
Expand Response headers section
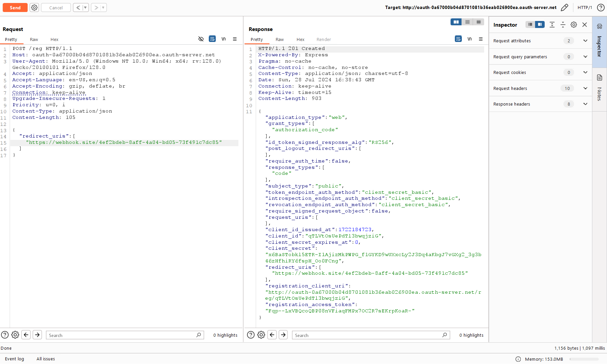click(585, 104)
